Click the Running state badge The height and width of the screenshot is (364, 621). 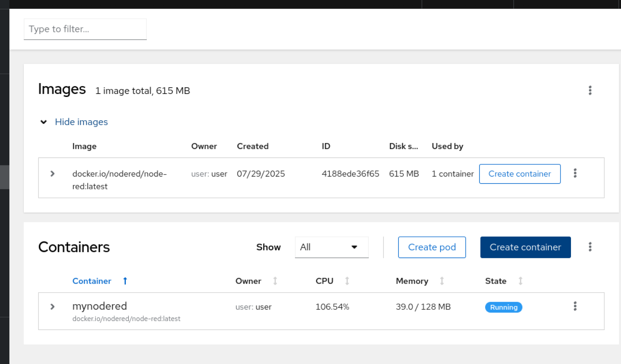[503, 307]
